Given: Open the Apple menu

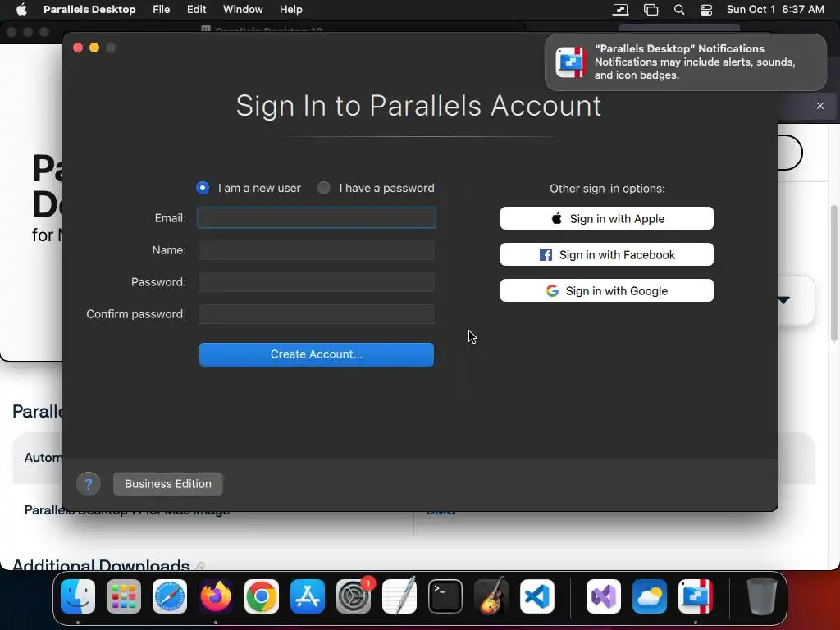Looking at the screenshot, I should 21,10.
